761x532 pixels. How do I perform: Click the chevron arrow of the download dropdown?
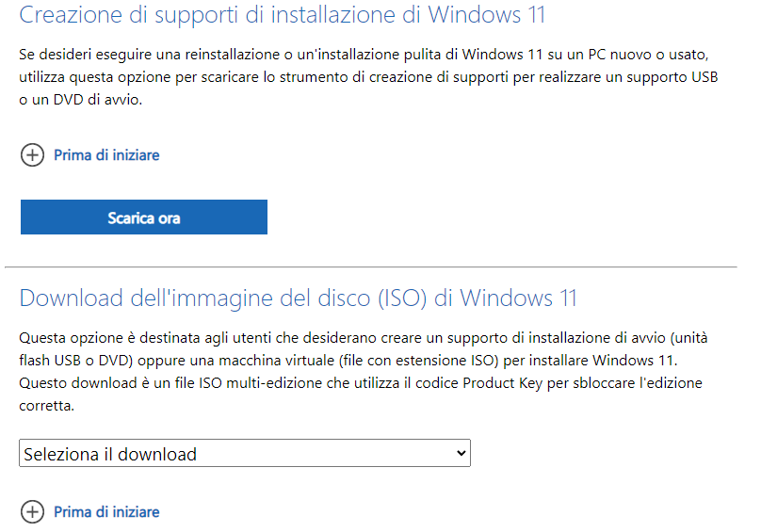(461, 454)
